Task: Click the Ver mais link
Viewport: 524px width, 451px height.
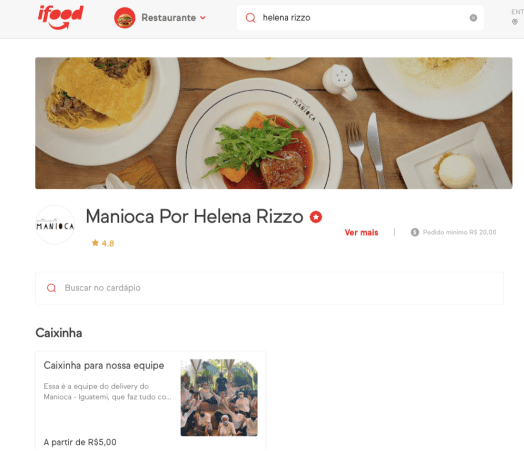Action: (x=361, y=233)
